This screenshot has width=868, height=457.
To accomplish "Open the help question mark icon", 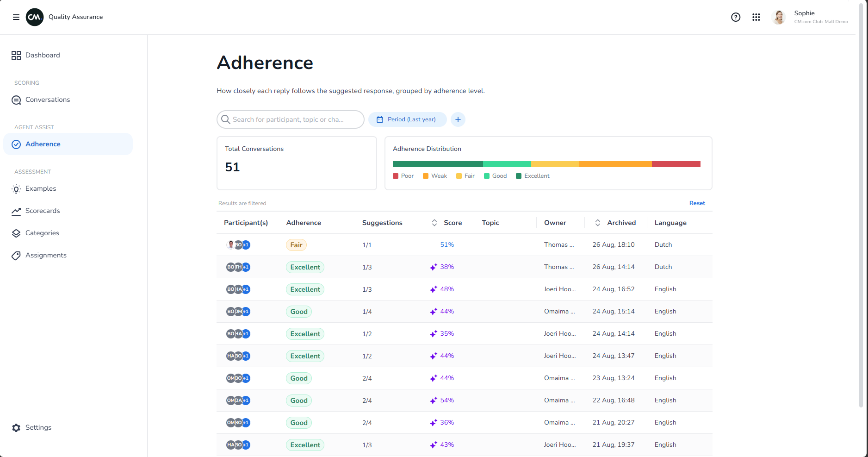I will [736, 17].
